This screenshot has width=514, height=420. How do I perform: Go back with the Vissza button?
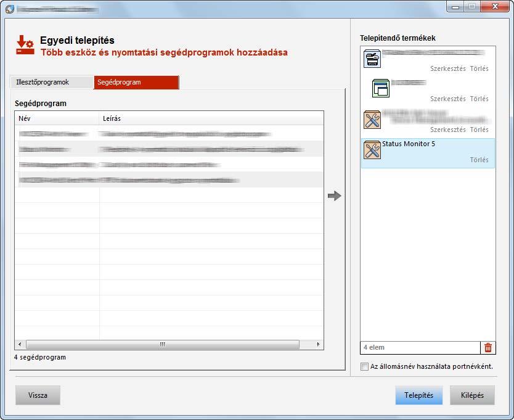pos(38,395)
